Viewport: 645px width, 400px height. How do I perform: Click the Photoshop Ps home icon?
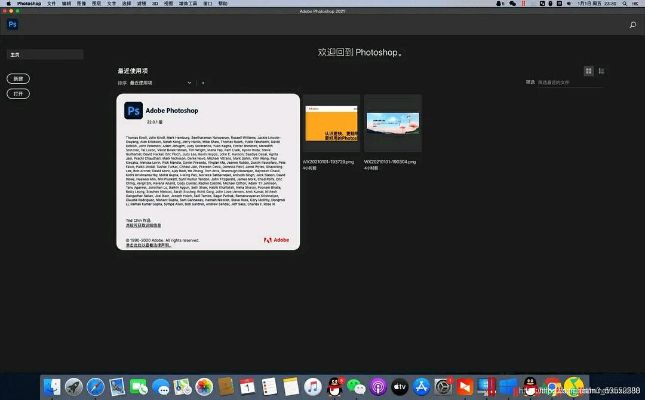[x=13, y=23]
